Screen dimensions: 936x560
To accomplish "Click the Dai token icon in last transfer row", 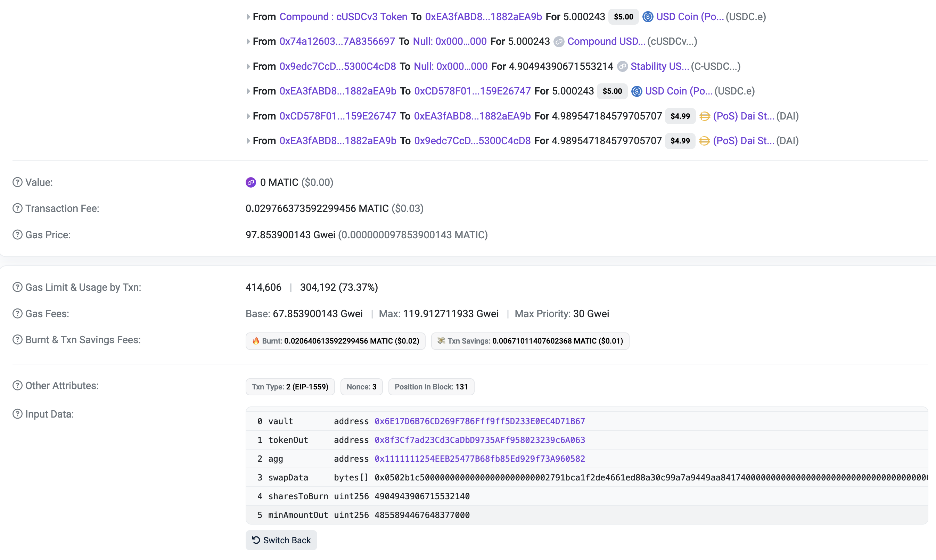I will coord(704,141).
